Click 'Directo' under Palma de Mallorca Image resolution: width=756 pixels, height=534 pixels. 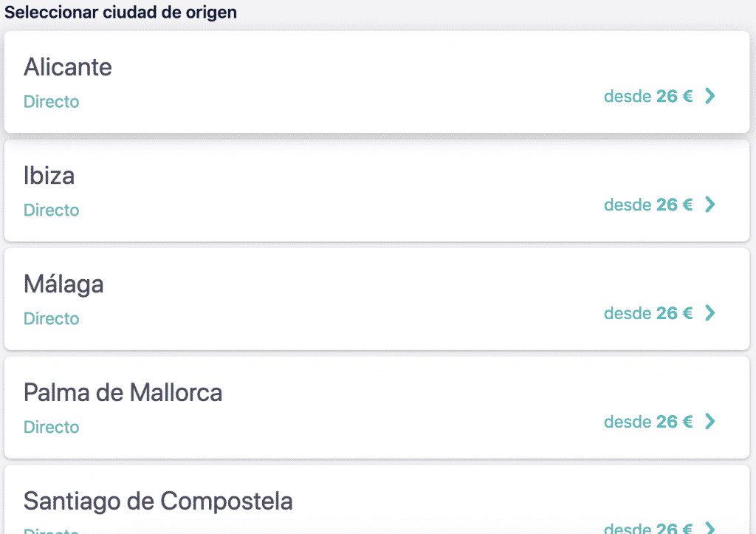point(51,428)
